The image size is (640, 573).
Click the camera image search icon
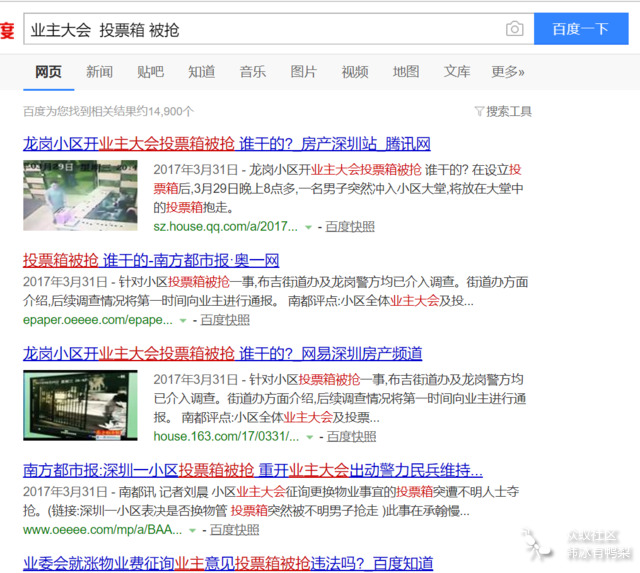(x=514, y=29)
